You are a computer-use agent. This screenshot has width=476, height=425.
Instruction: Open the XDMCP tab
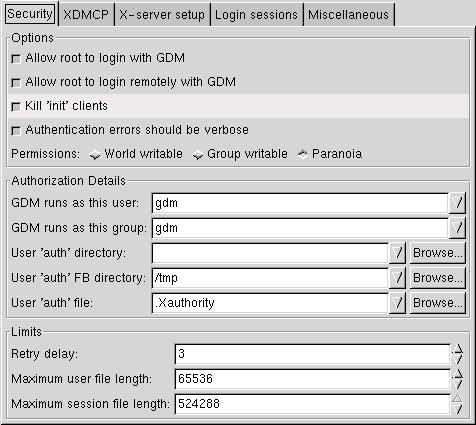(86, 15)
